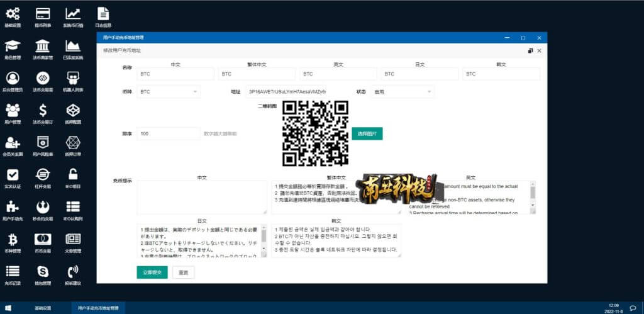Screen dimensions: 644x314
Task: Click the 英文 name input field
Action: pos(338,74)
